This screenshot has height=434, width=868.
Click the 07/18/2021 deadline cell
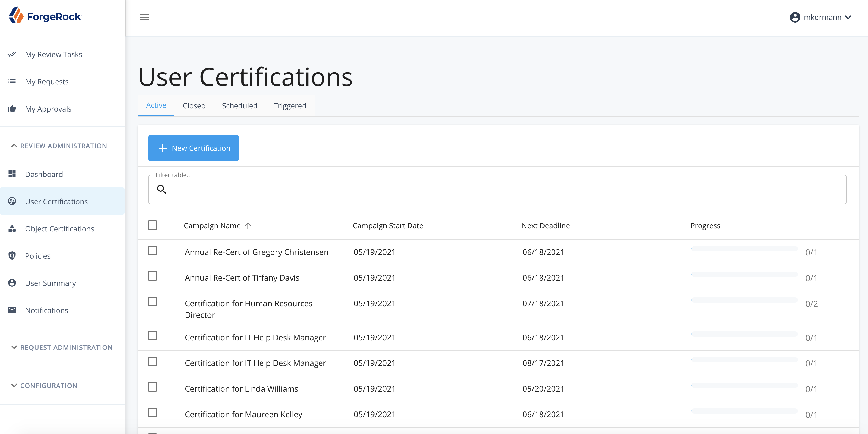click(543, 303)
